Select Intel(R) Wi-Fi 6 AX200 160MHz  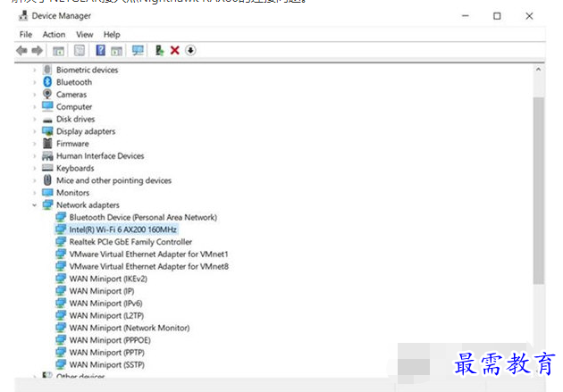tap(122, 229)
